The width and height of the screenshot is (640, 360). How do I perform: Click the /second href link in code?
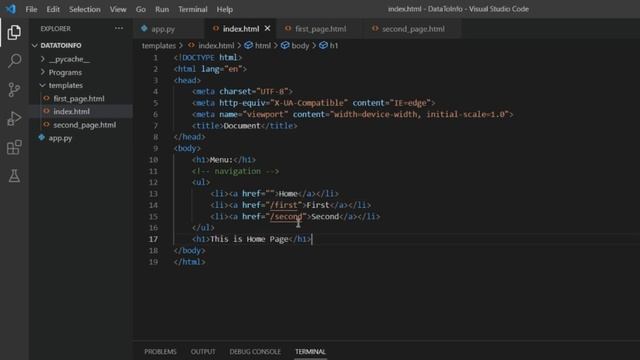tap(286, 216)
